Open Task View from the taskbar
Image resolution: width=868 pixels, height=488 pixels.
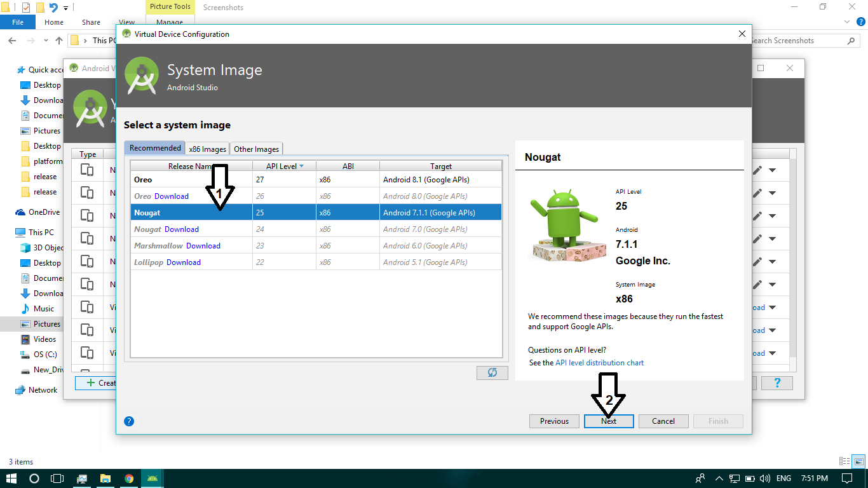tap(57, 477)
